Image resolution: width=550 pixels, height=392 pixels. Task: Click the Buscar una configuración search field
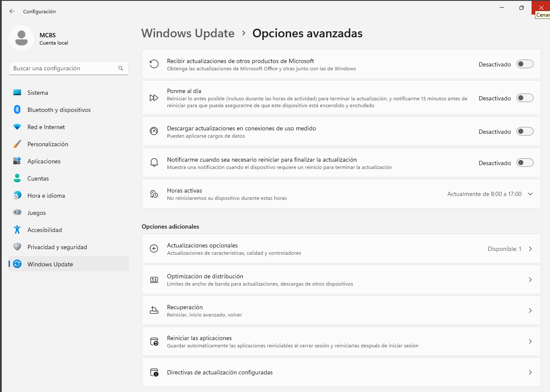click(x=64, y=68)
